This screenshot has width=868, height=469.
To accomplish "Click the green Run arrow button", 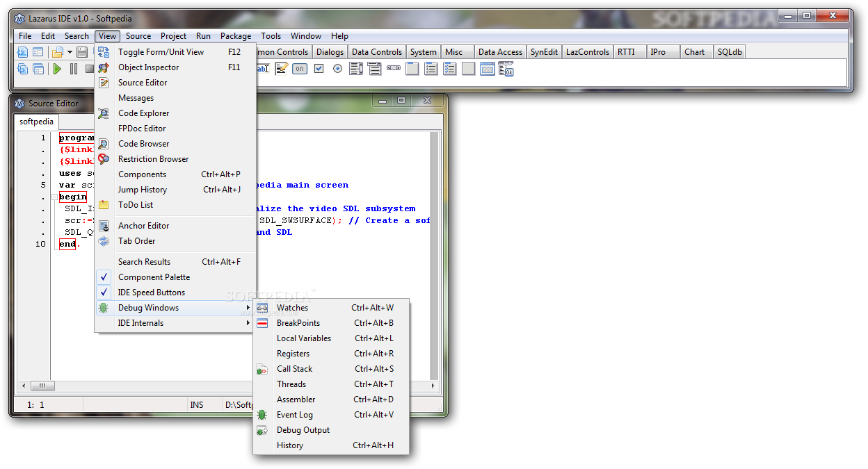I will 58,69.
